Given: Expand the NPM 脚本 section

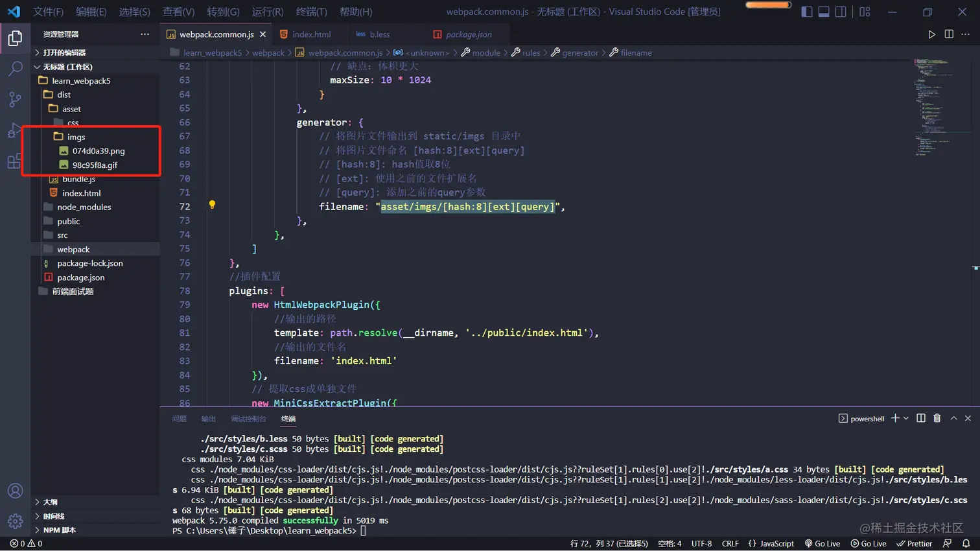Looking at the screenshot, I should [x=95, y=530].
